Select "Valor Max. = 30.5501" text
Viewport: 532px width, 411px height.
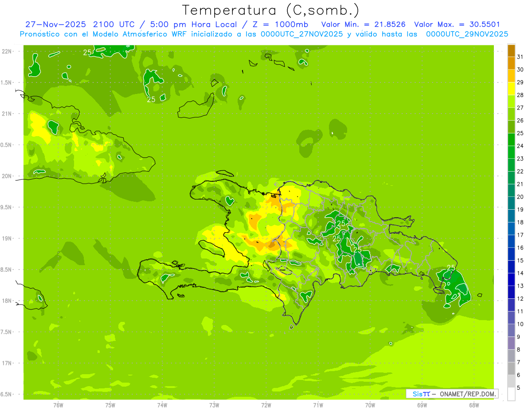pyautogui.click(x=457, y=24)
